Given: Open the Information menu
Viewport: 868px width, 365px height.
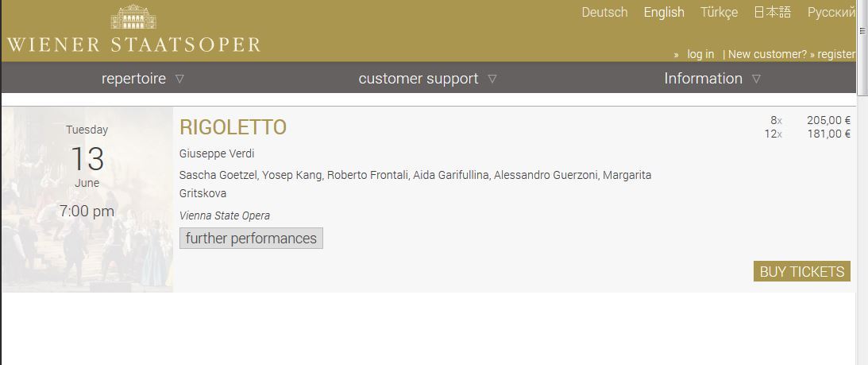Looking at the screenshot, I should point(703,78).
